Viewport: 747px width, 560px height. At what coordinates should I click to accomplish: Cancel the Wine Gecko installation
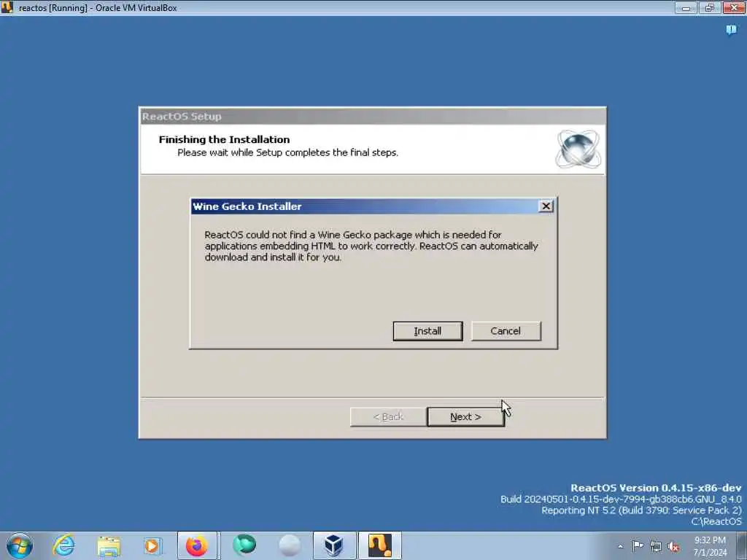pyautogui.click(x=506, y=331)
